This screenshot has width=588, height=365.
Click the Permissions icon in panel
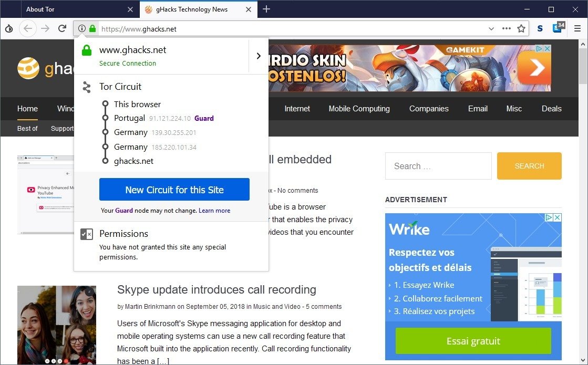(87, 235)
